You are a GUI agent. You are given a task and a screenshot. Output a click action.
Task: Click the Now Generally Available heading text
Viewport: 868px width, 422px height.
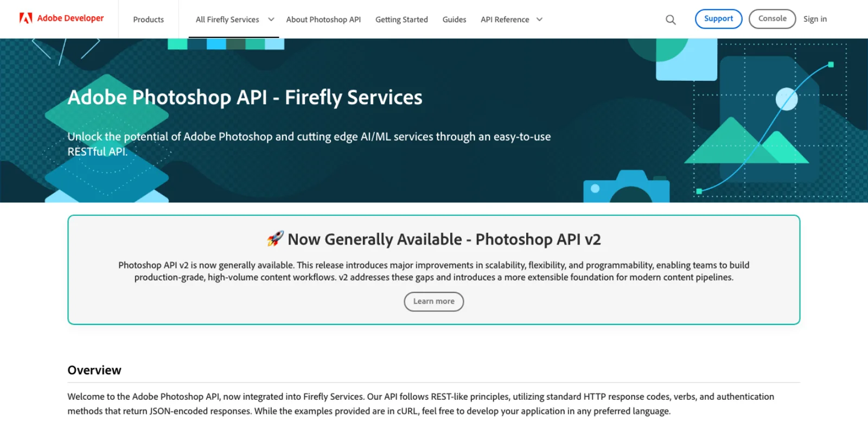444,239
